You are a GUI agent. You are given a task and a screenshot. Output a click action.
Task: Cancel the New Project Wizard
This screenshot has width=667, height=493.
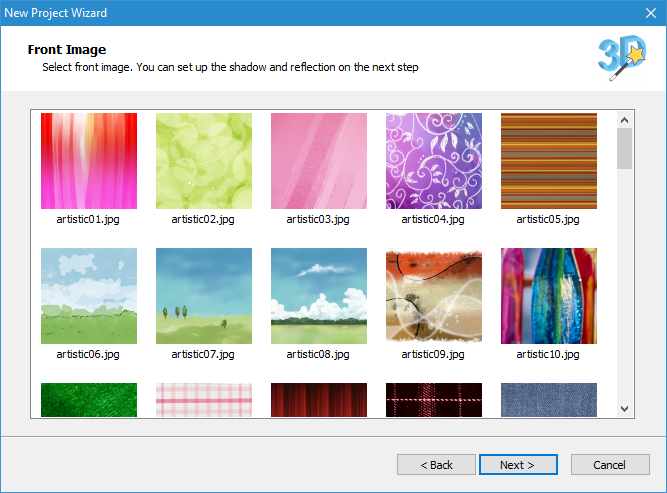610,465
